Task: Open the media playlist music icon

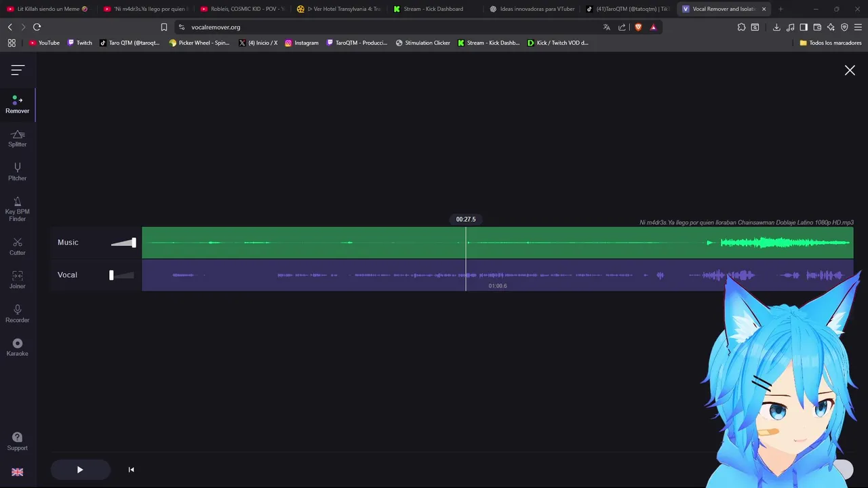Action: tap(790, 27)
